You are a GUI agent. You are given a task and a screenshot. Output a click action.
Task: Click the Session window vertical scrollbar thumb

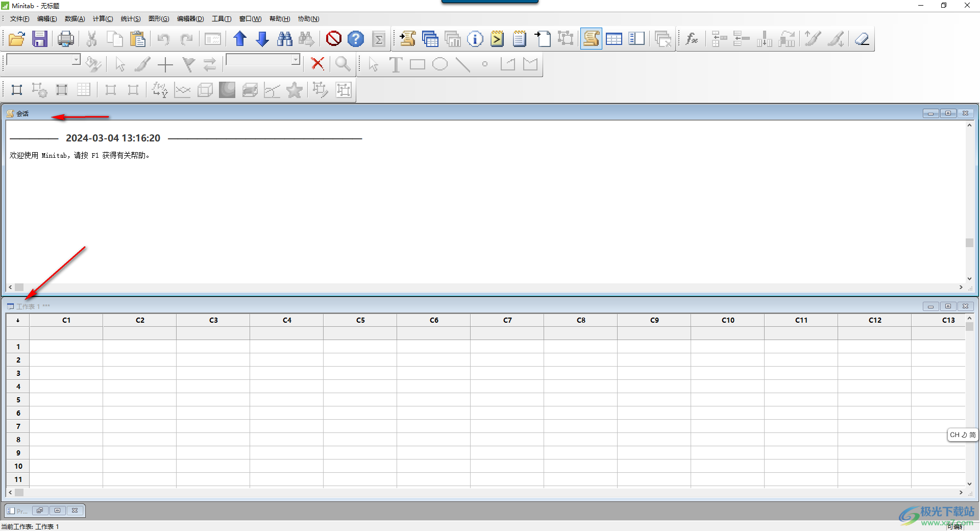point(969,243)
